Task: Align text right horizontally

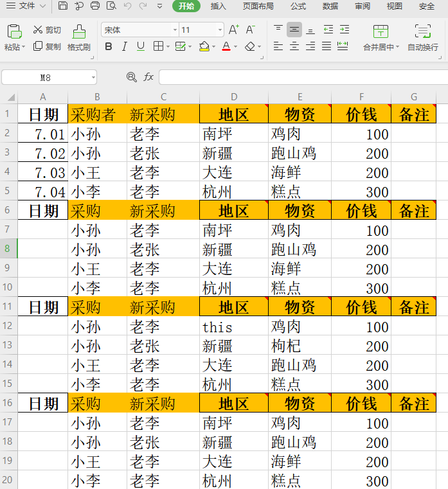Action: tap(310, 46)
